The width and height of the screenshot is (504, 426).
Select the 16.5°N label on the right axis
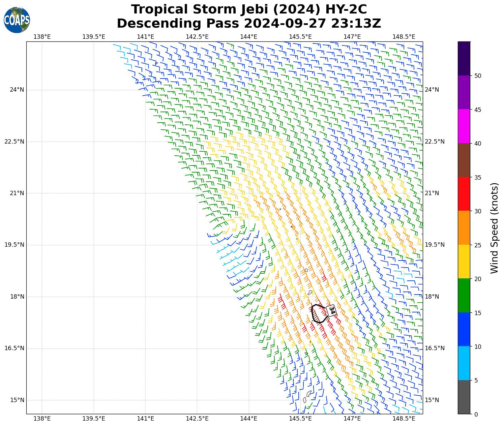tap(435, 348)
